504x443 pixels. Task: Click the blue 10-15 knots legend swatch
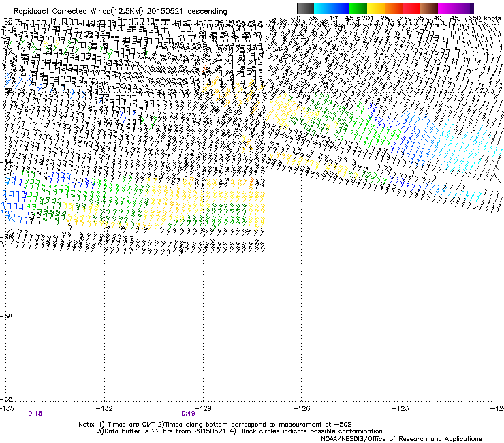(x=341, y=8)
